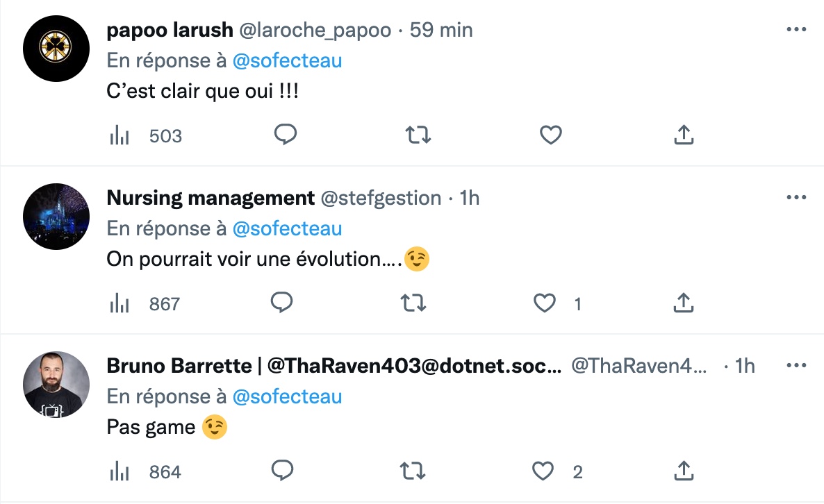Open papoo larush's profile picture
The width and height of the screenshot is (824, 504).
(x=56, y=49)
